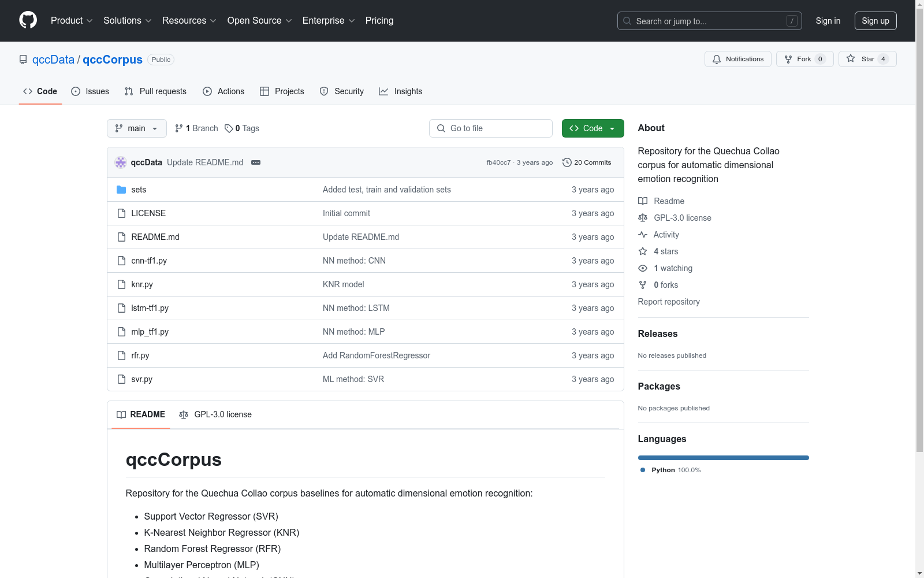Open the 'NN method: LSTM' commit message
The height and width of the screenshot is (578, 924).
click(356, 308)
